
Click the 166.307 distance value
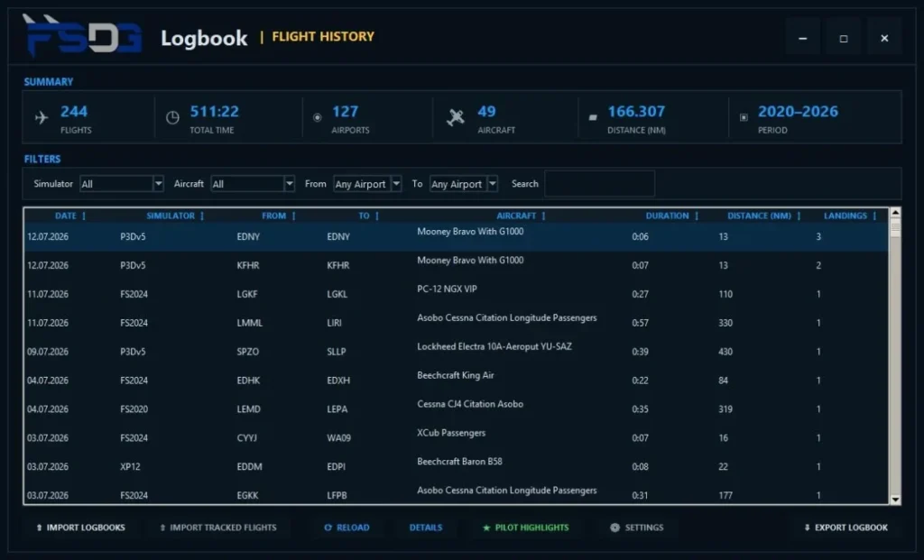636,111
